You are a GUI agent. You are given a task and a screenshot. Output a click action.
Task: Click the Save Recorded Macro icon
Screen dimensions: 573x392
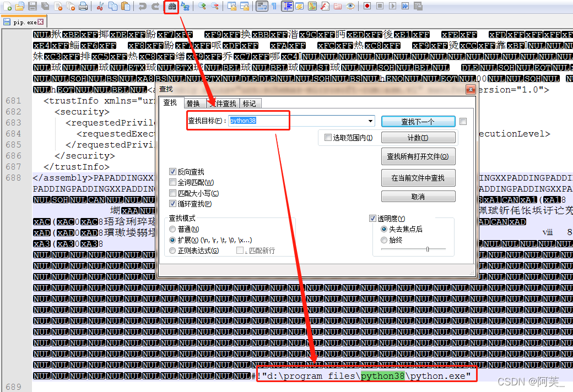pyautogui.click(x=418, y=6)
